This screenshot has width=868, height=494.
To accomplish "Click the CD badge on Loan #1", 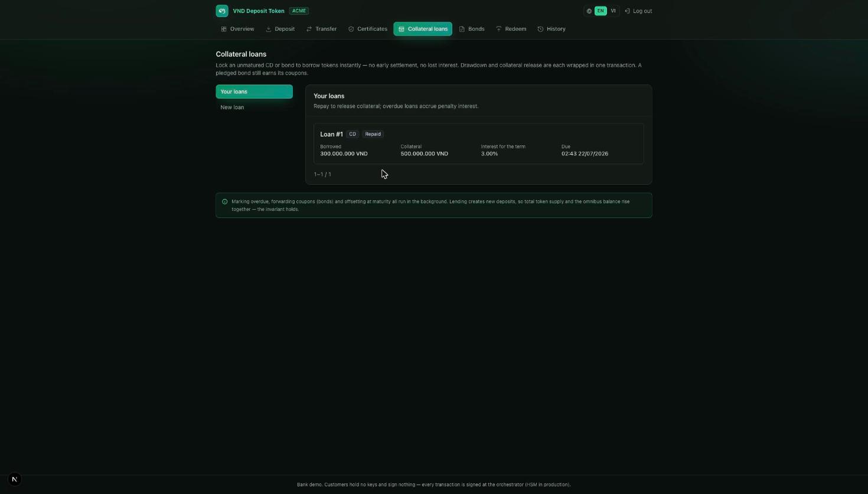I will pyautogui.click(x=353, y=134).
